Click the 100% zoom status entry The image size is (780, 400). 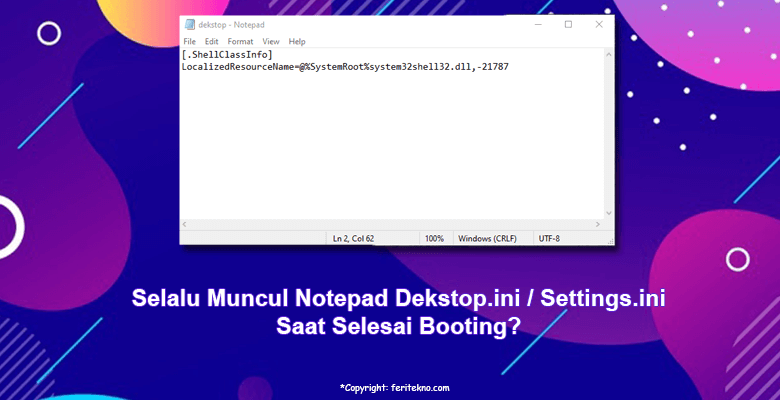434,239
